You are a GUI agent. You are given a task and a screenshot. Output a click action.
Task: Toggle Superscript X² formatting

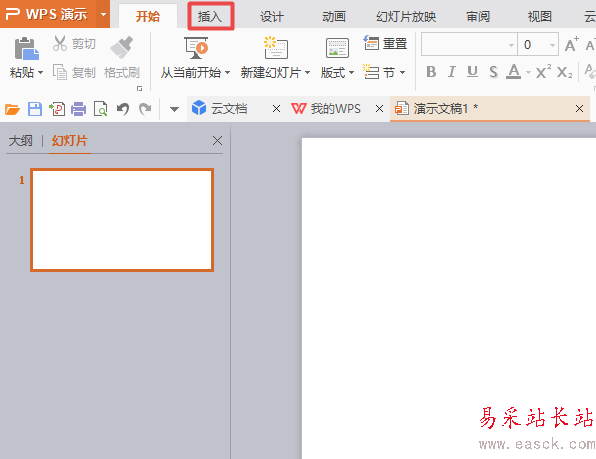point(544,71)
